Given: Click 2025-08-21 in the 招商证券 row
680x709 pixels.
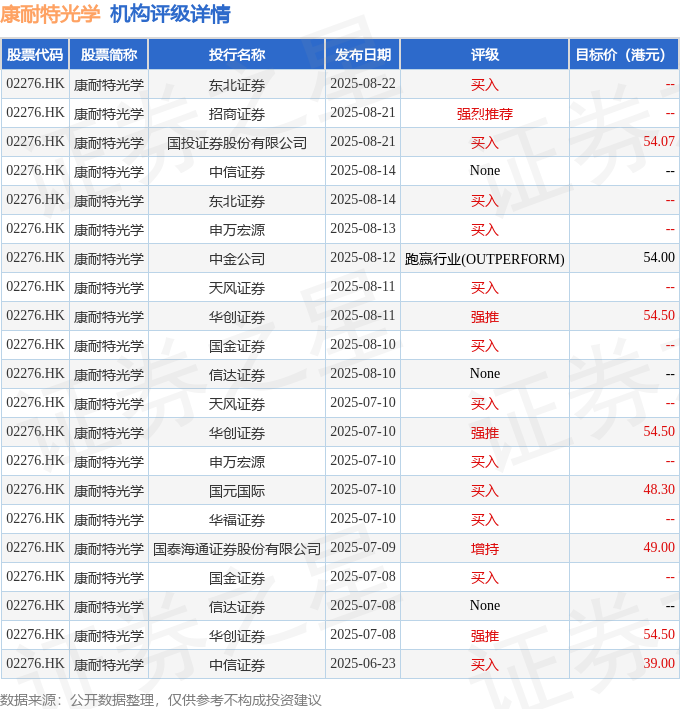Looking at the screenshot, I should coord(363,113).
